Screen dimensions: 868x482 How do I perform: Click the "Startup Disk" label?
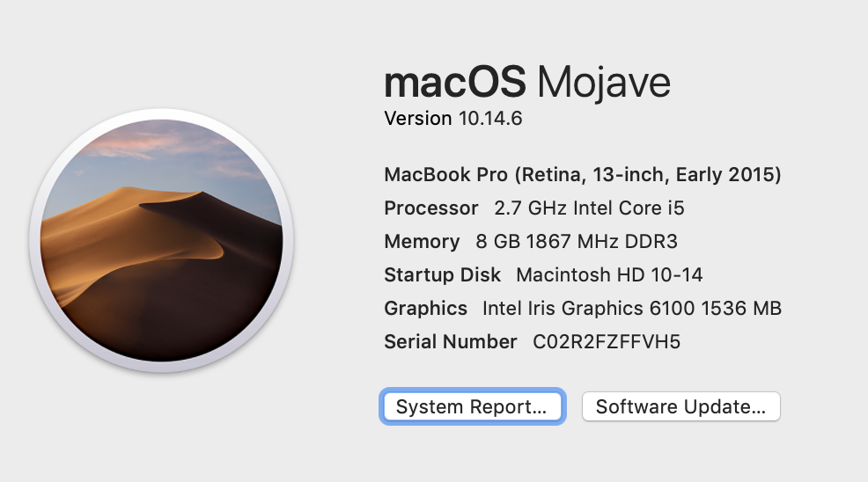click(x=443, y=274)
